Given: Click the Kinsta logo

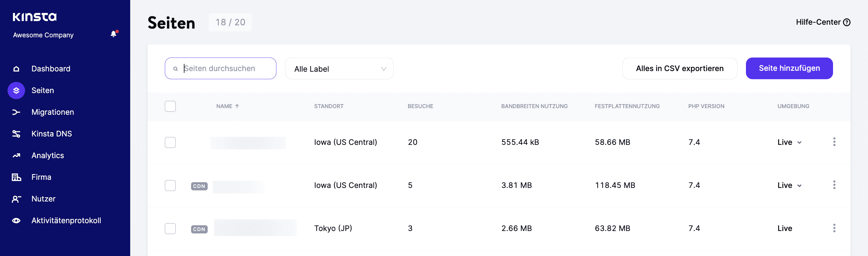Looking at the screenshot, I should pyautogui.click(x=35, y=17).
